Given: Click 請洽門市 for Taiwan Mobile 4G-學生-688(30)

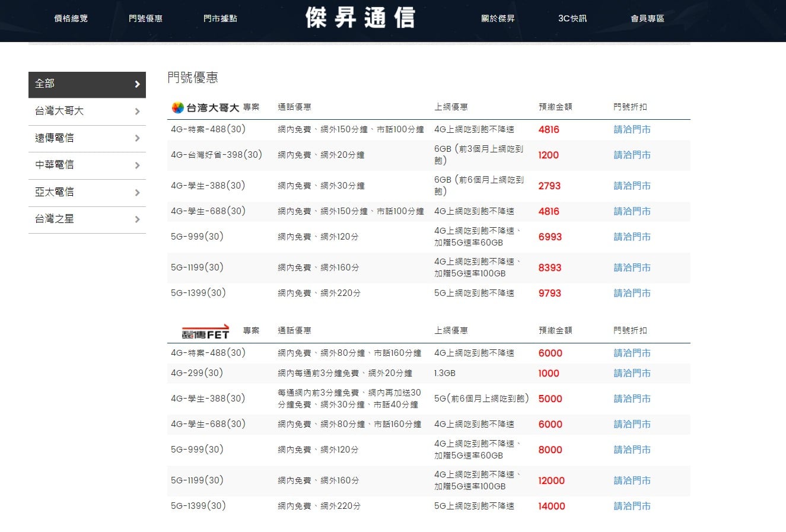Looking at the screenshot, I should click(x=632, y=211).
